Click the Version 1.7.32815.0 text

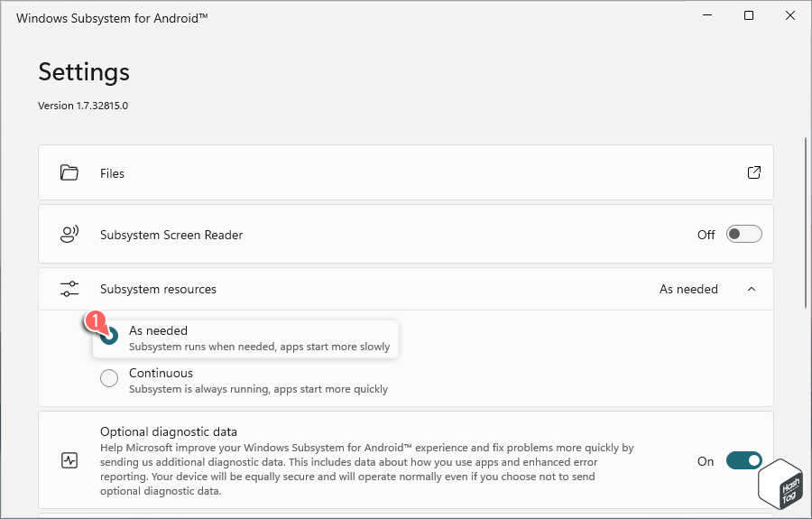pyautogui.click(x=83, y=106)
